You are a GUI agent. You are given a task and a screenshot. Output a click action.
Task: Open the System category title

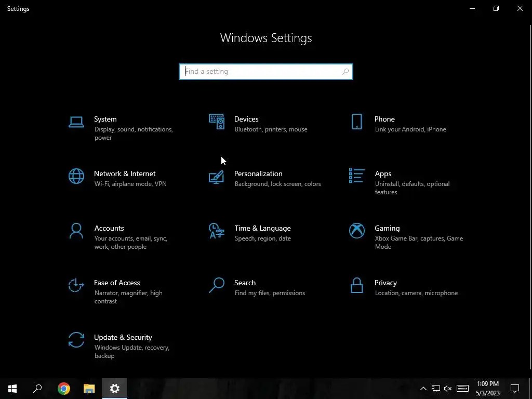click(x=105, y=119)
